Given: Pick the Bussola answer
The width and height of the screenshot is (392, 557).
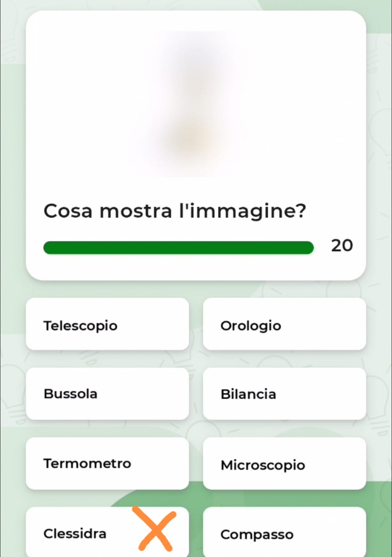Looking at the screenshot, I should point(107,394).
